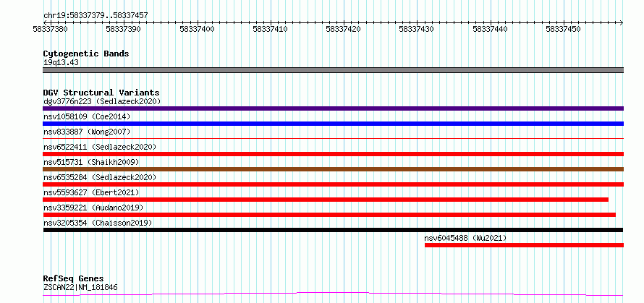Click the dark purple dgv3776n223 bar
Screen dimensions: 644x303
333,108
